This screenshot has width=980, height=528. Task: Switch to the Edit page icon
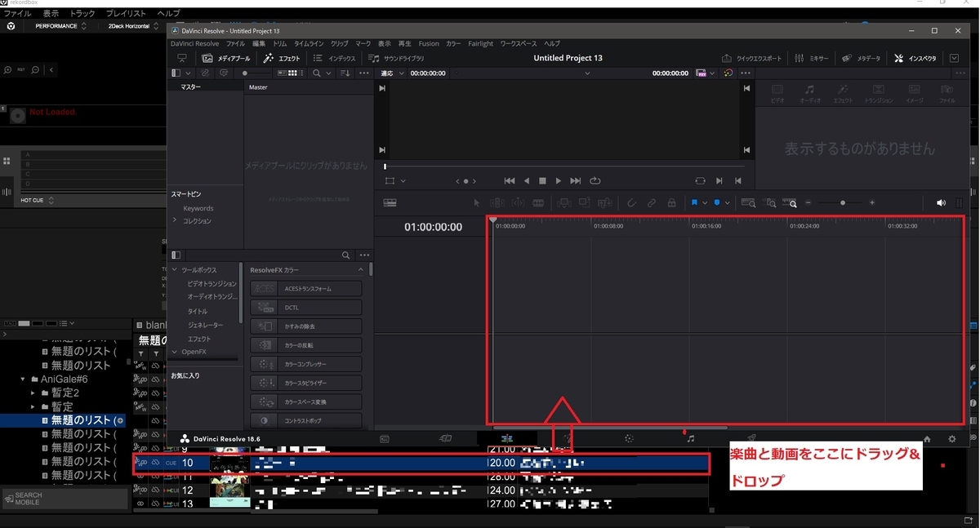click(507, 438)
